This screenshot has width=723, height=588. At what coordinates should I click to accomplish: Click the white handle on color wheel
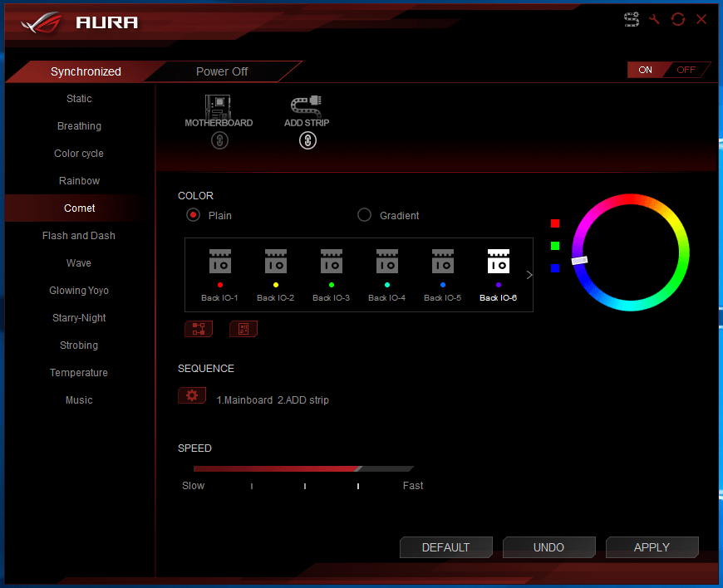point(579,260)
